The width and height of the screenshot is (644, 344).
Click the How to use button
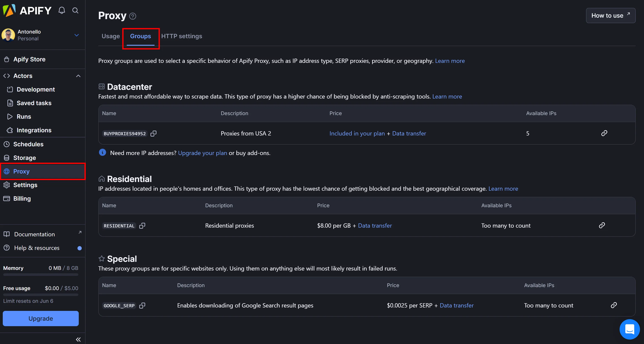[x=610, y=16]
